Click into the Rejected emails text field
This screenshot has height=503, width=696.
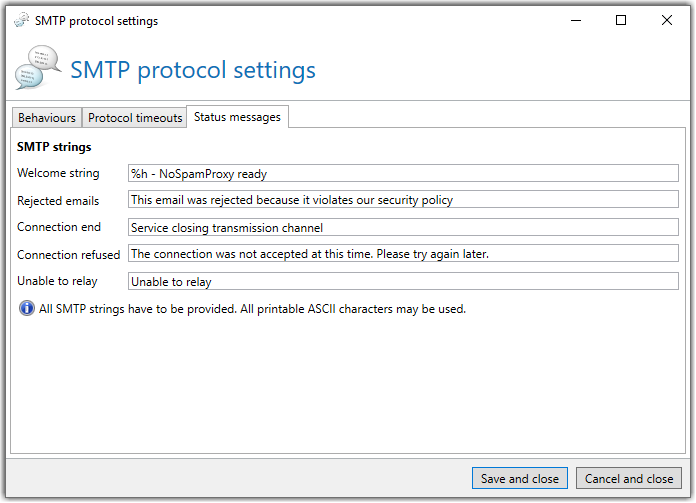coord(403,199)
